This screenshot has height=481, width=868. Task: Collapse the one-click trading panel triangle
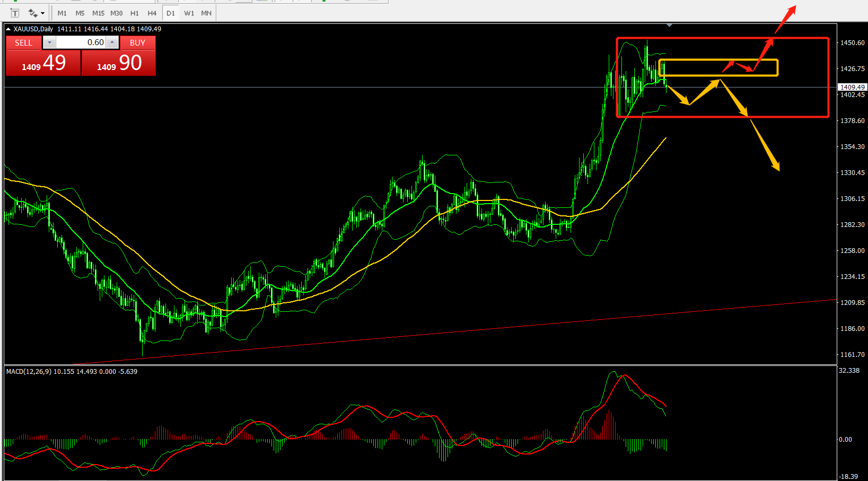[x=8, y=29]
